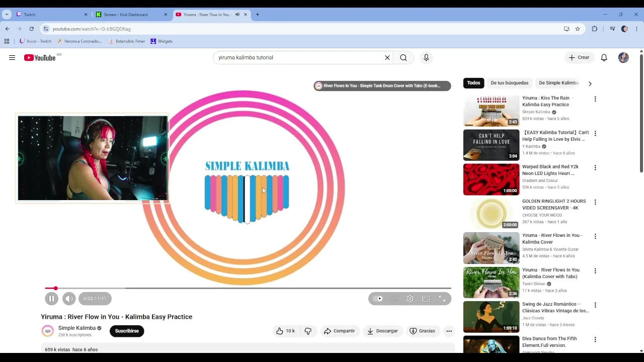Open the Crear menu
644x362 pixels.
579,58
